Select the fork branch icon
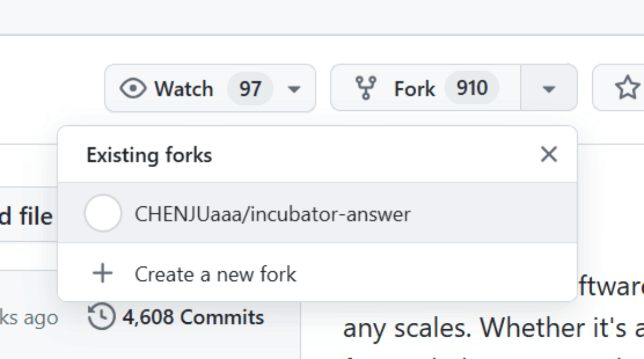This screenshot has width=644, height=359. tap(367, 88)
